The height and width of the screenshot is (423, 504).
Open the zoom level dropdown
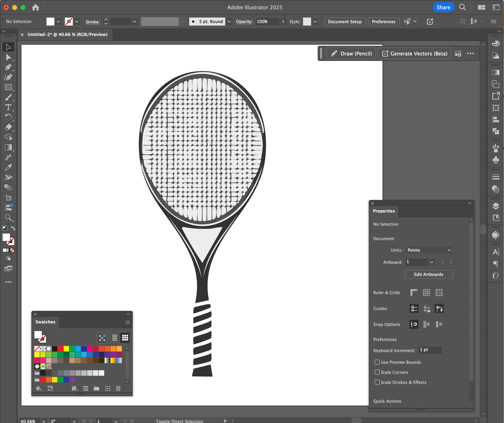[x=44, y=421]
